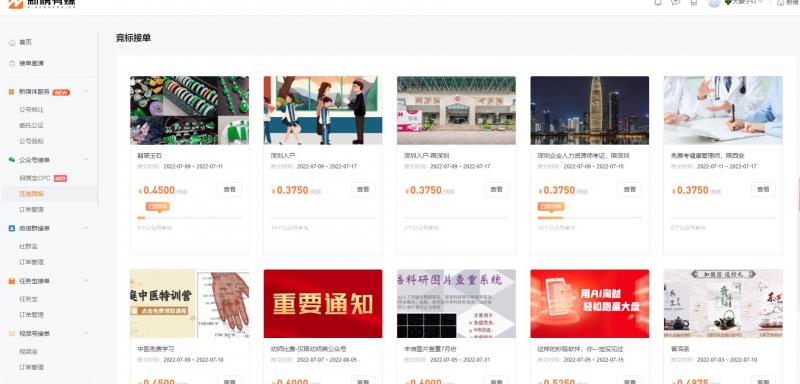Click the progress bar on jade card
The image size is (800, 384).
tap(189, 218)
